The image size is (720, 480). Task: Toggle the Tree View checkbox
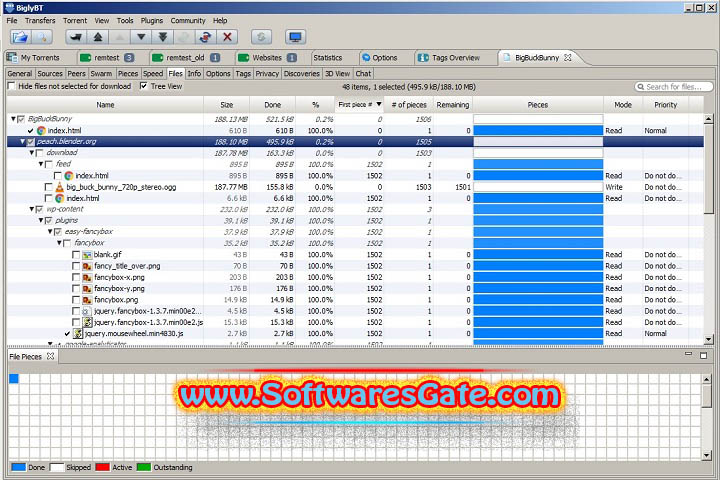144,86
